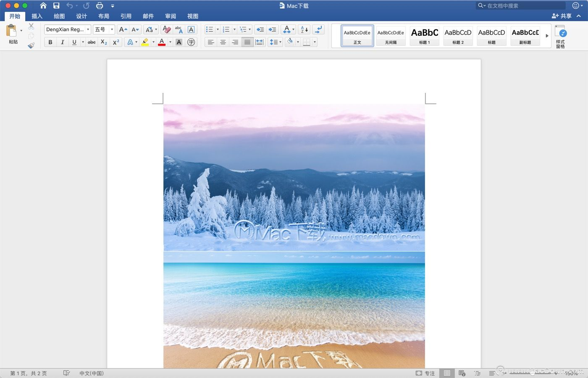This screenshot has width=588, height=378.
Task: Apply red font color
Action: (162, 42)
